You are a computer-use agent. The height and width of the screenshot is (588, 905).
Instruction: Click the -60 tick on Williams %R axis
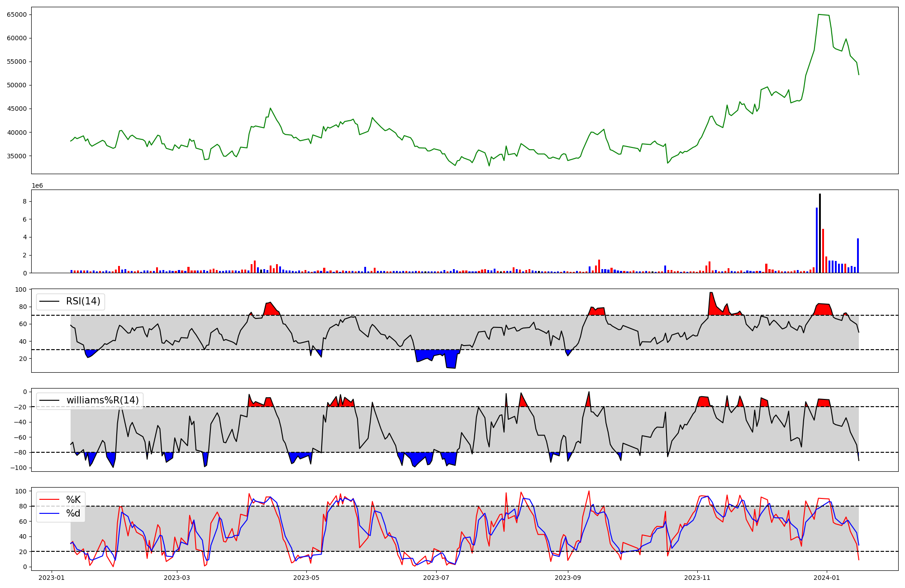pos(20,437)
